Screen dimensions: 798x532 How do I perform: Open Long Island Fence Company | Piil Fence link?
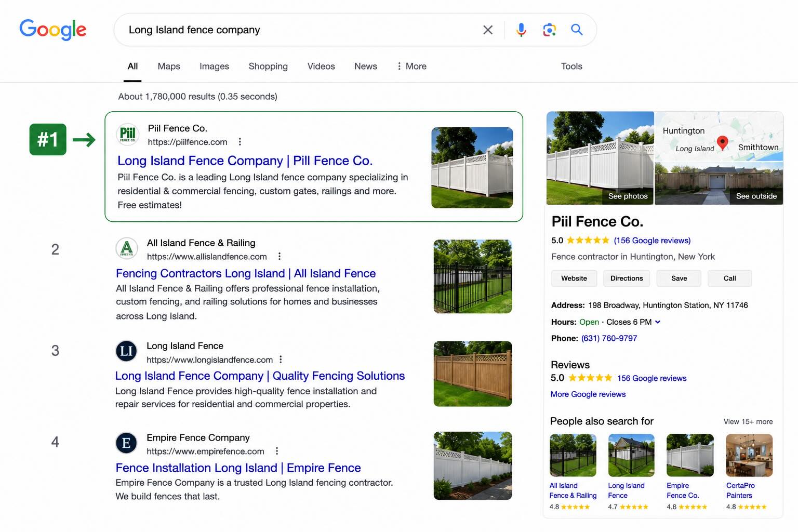245,161
